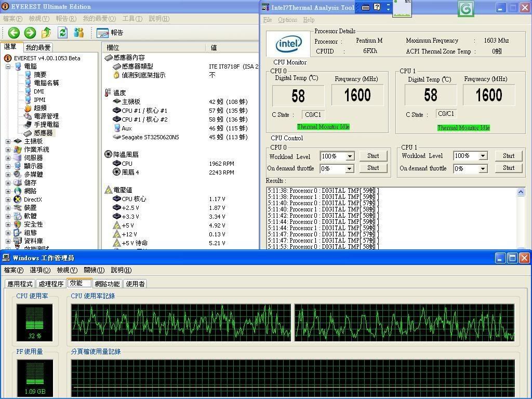Switch to Task Manager 應用程式 tab

(20, 284)
